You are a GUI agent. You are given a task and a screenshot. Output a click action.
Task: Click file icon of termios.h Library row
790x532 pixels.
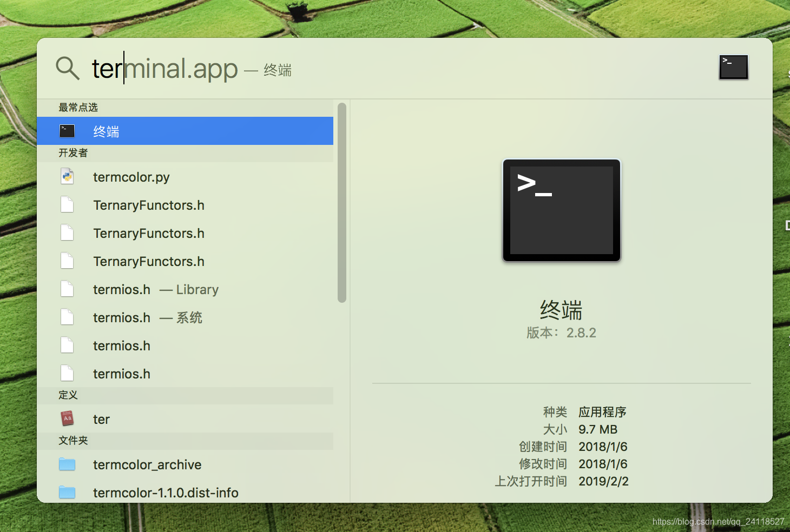[x=67, y=289]
